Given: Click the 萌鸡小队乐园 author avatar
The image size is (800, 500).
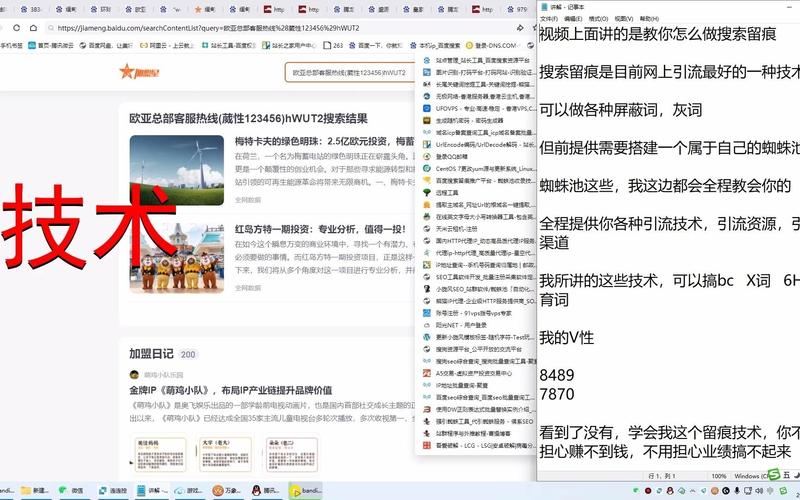Looking at the screenshot, I should (x=134, y=374).
